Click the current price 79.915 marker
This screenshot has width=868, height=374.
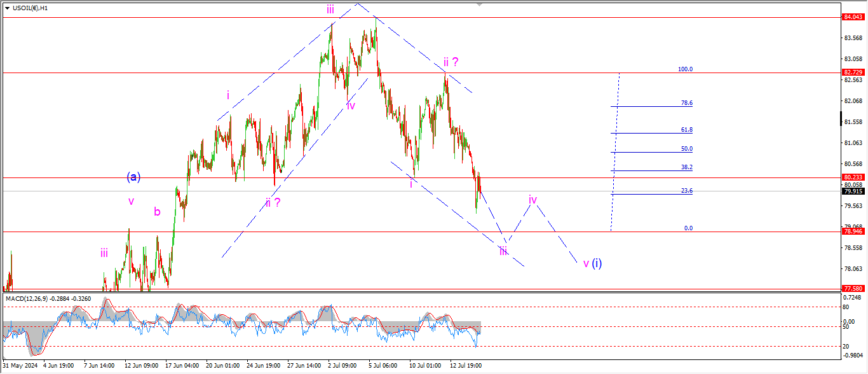coord(853,191)
